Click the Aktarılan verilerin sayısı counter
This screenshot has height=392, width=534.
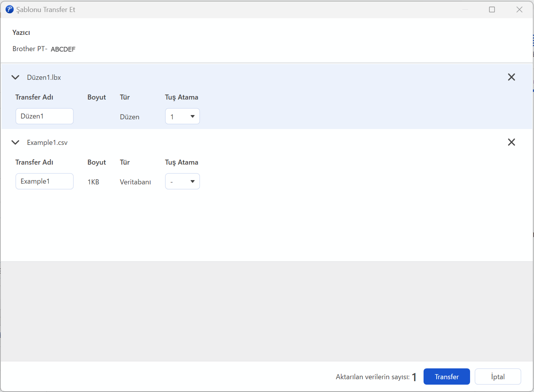click(x=376, y=377)
